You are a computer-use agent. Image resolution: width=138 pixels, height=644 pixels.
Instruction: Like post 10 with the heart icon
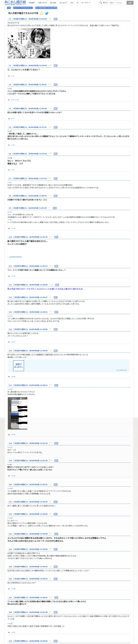50,237
